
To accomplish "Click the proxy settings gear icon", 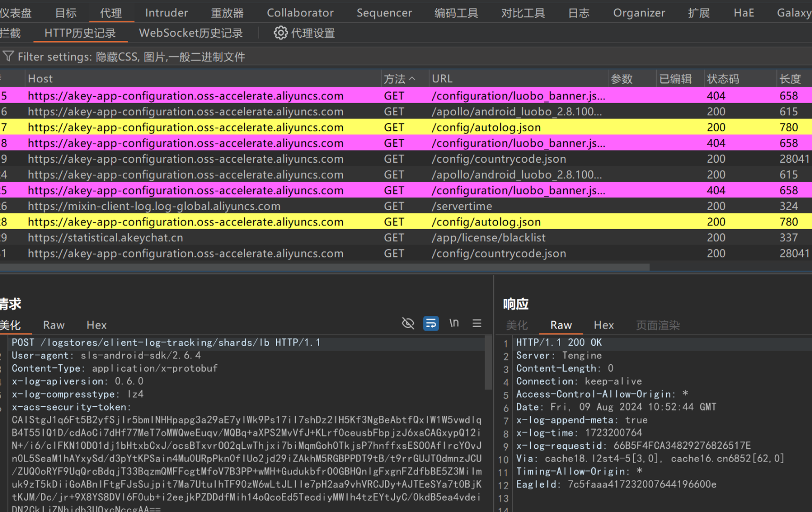I will (280, 33).
